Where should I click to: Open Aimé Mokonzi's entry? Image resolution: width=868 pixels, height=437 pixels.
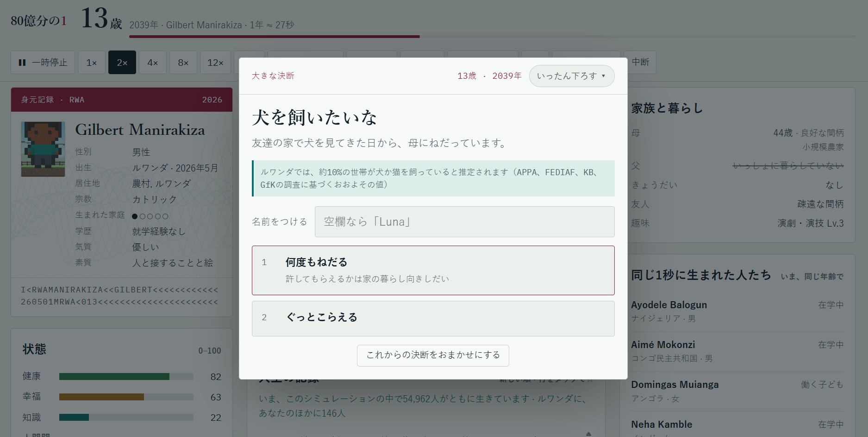click(737, 351)
